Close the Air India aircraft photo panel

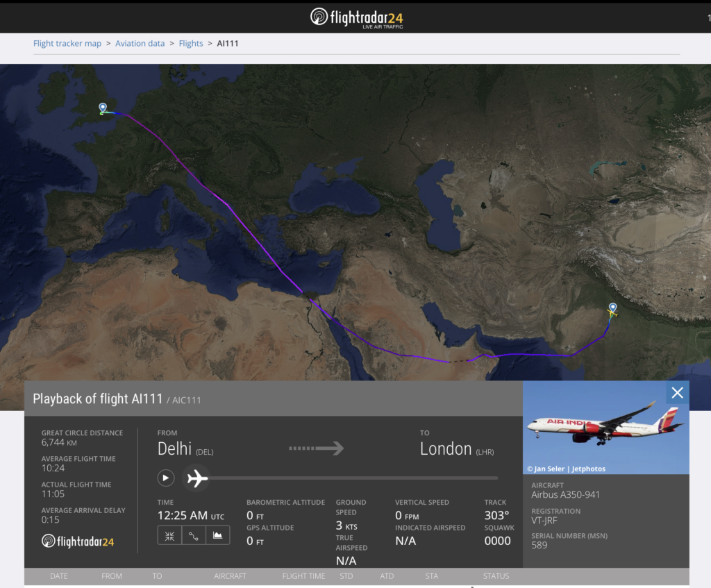click(x=677, y=392)
